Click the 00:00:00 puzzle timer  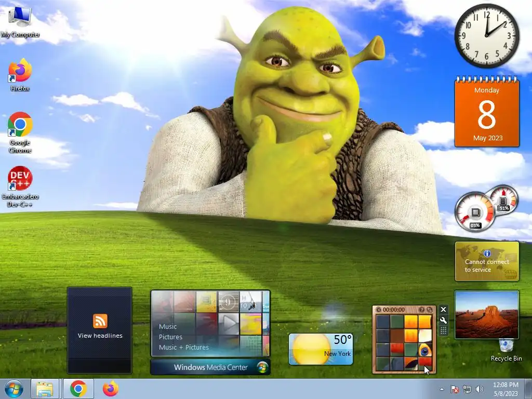(394, 310)
